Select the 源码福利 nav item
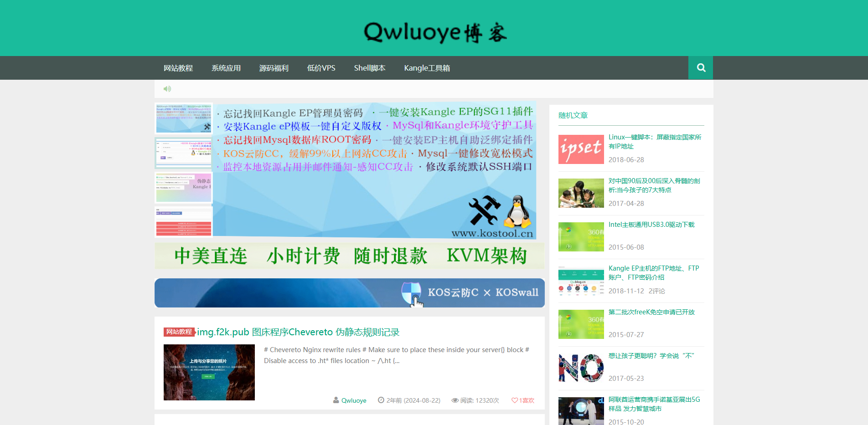868x425 pixels. [x=274, y=67]
